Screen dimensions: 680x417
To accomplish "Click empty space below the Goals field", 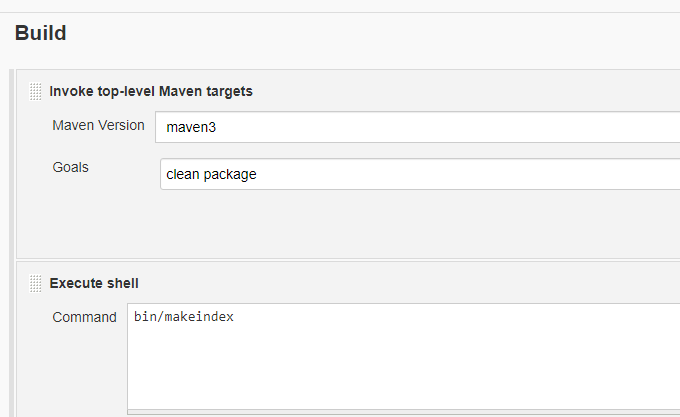I will [x=350, y=225].
